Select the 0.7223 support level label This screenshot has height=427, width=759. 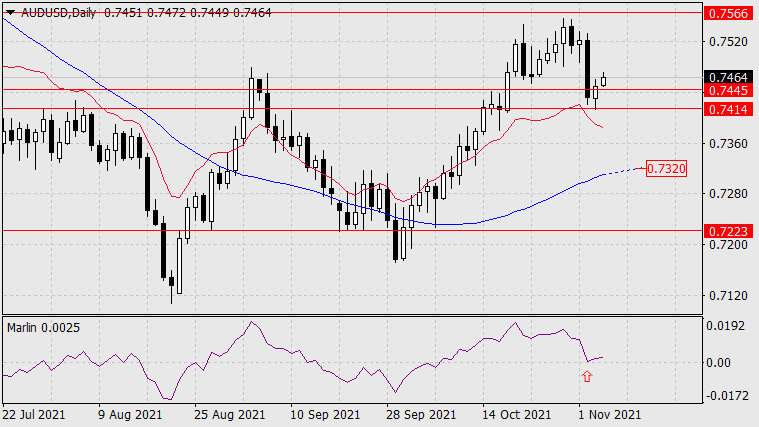pyautogui.click(x=728, y=231)
